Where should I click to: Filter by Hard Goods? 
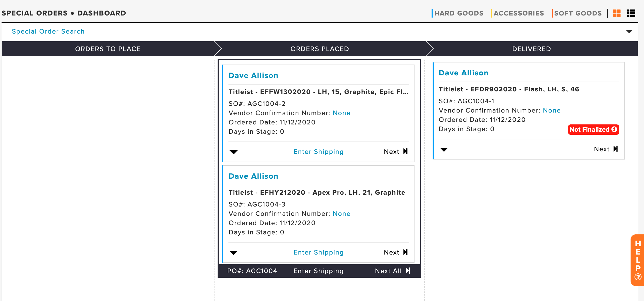pos(458,13)
